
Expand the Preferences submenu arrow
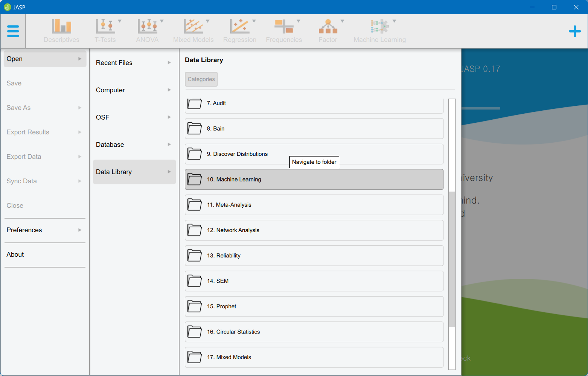pyautogui.click(x=80, y=230)
